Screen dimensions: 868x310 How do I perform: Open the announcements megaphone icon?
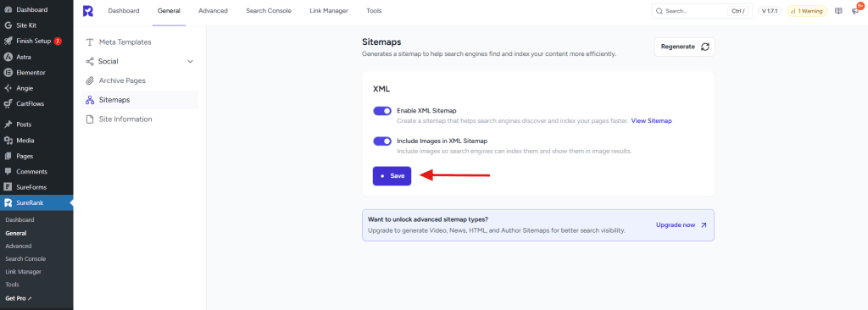click(x=854, y=11)
